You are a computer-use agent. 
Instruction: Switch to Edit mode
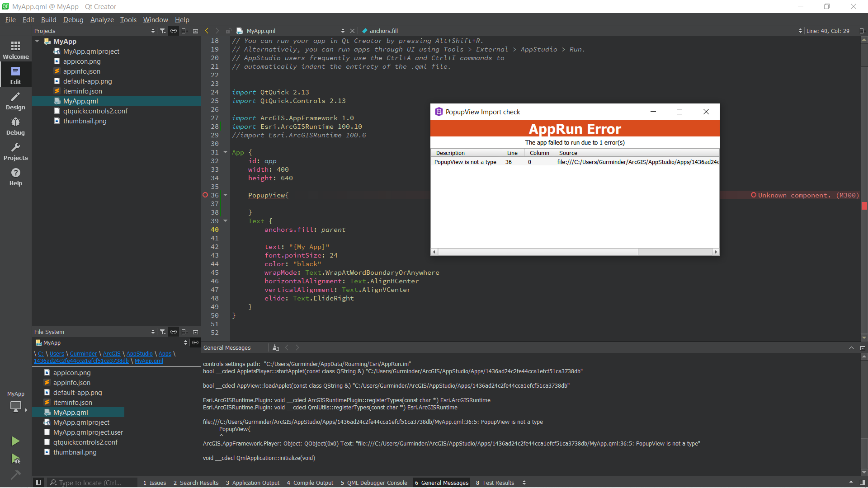coord(16,75)
